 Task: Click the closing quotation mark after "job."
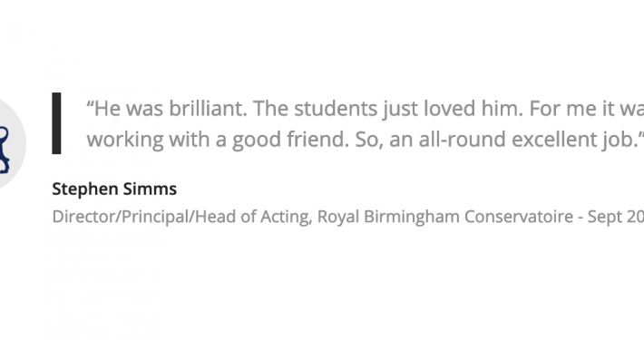click(640, 135)
